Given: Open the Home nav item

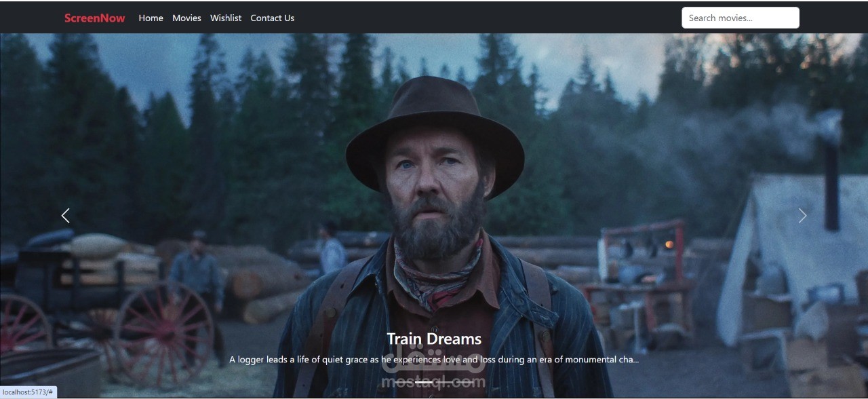Looking at the screenshot, I should [x=151, y=18].
